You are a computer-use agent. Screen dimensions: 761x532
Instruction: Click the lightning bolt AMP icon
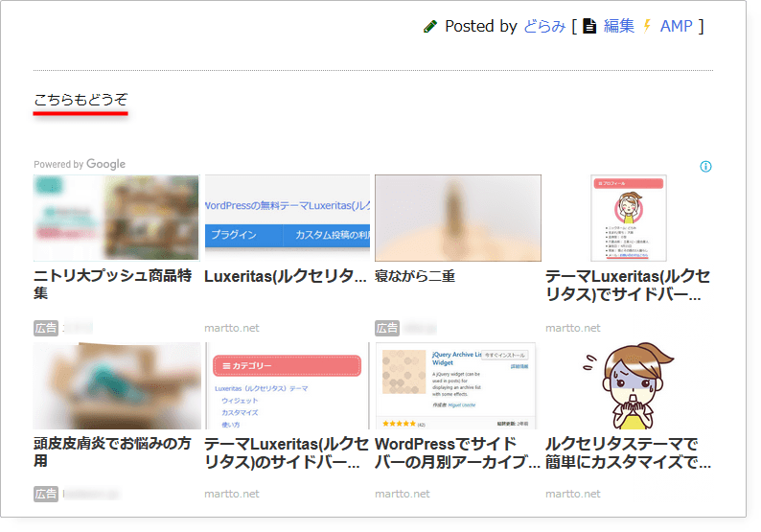pyautogui.click(x=648, y=27)
